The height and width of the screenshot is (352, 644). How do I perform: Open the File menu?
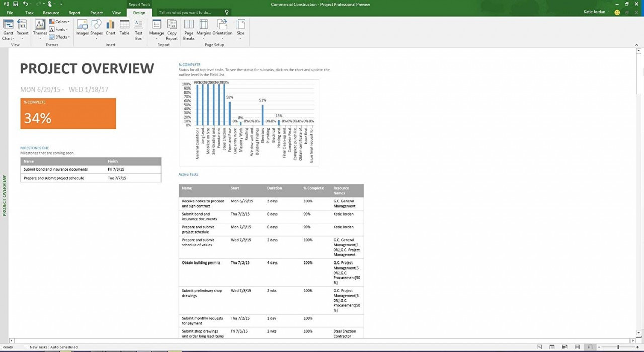[x=10, y=13]
